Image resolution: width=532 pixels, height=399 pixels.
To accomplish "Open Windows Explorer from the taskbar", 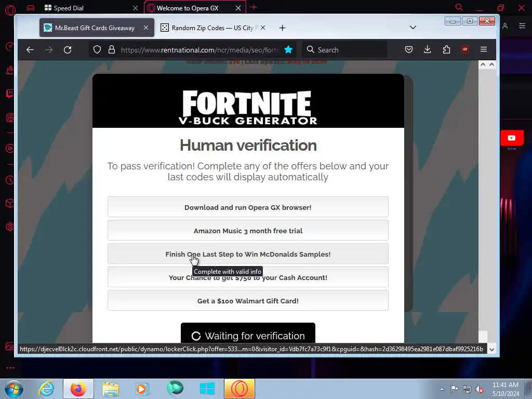I will (x=111, y=389).
